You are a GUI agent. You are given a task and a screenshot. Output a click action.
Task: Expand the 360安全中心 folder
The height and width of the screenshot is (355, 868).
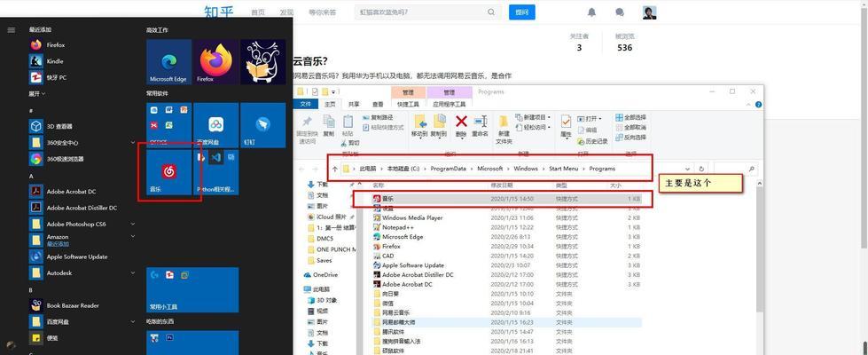coord(133,143)
